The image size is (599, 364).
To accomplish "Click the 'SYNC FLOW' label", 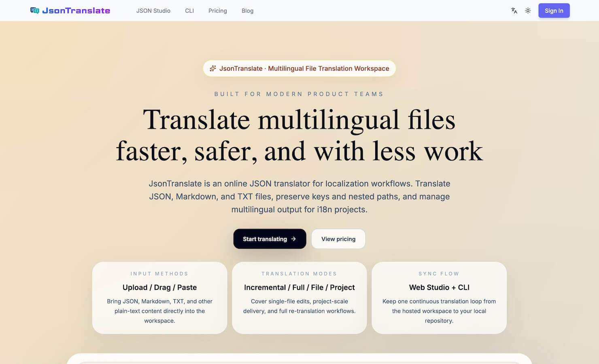I will pyautogui.click(x=439, y=274).
